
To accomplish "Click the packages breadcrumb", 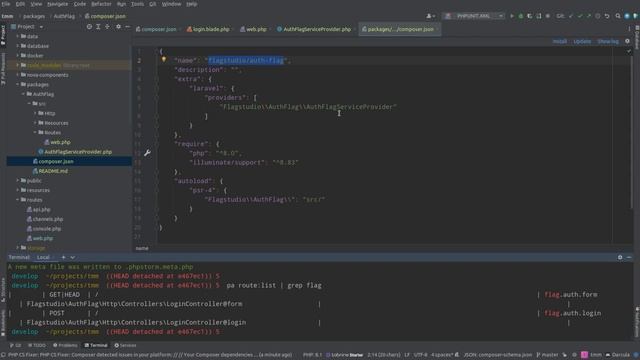I will 34,16.
